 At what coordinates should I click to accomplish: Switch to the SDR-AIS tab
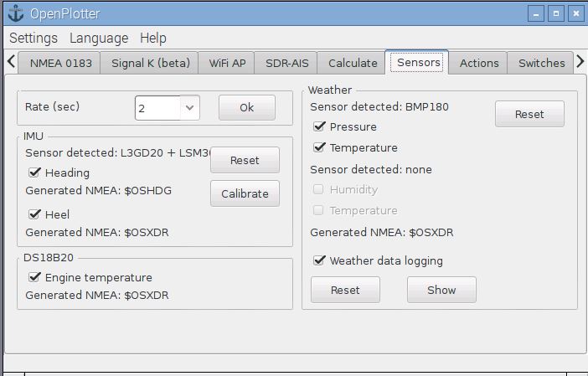286,63
